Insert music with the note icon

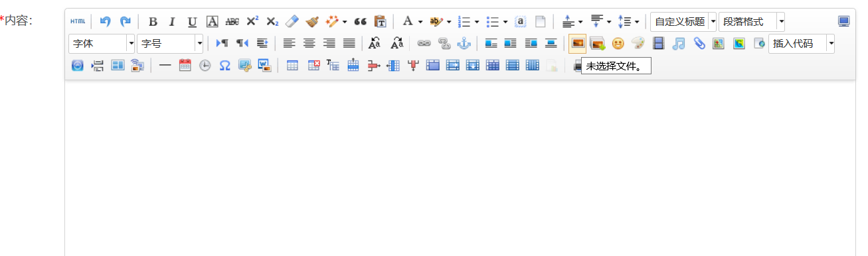click(x=678, y=44)
